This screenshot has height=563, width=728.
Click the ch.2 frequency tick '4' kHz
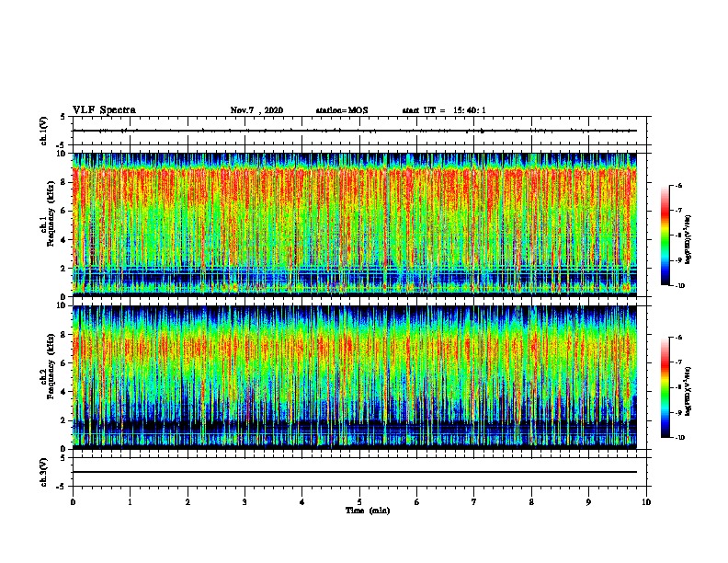click(x=63, y=392)
